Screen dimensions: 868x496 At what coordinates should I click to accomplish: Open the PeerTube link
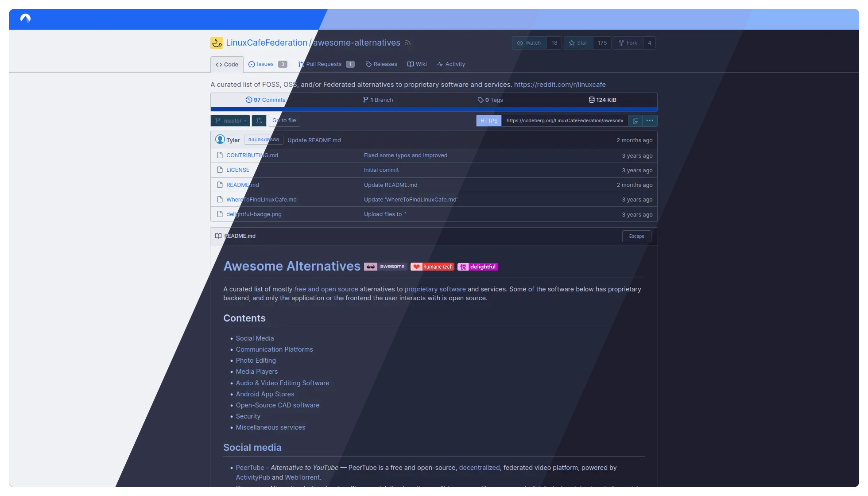250,468
